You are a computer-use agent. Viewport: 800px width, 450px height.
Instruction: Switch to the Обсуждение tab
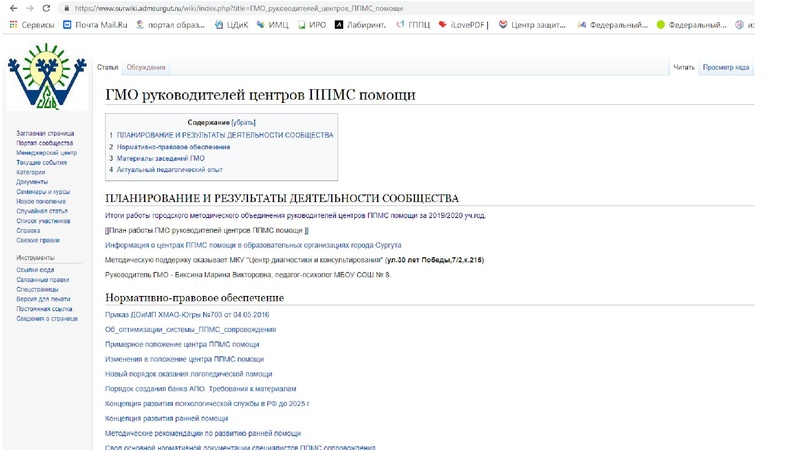point(146,67)
